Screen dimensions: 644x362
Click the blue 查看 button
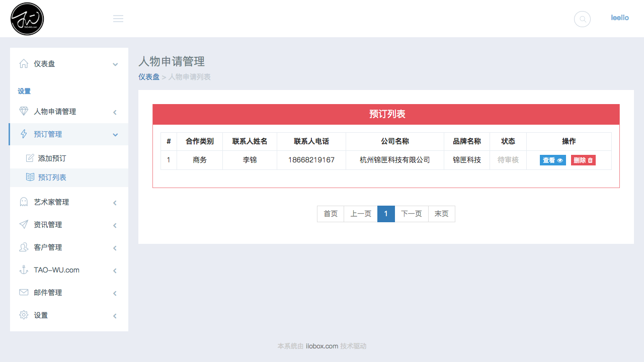[x=552, y=160]
